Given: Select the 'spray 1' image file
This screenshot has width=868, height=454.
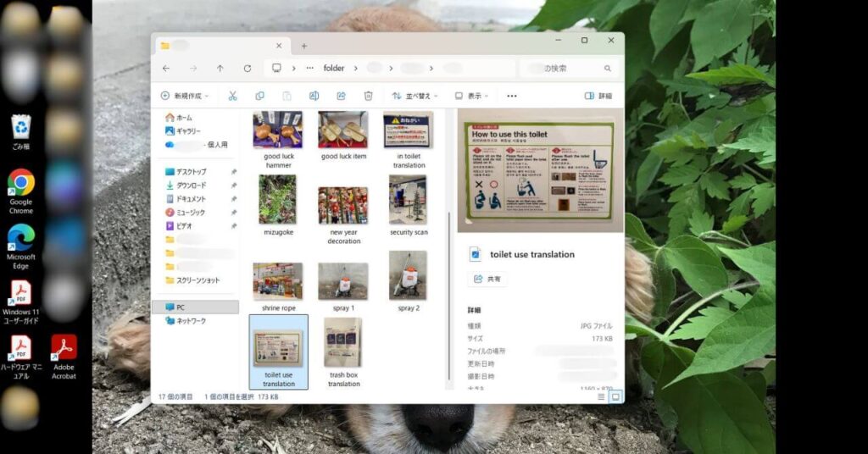Looking at the screenshot, I should coord(343,287).
